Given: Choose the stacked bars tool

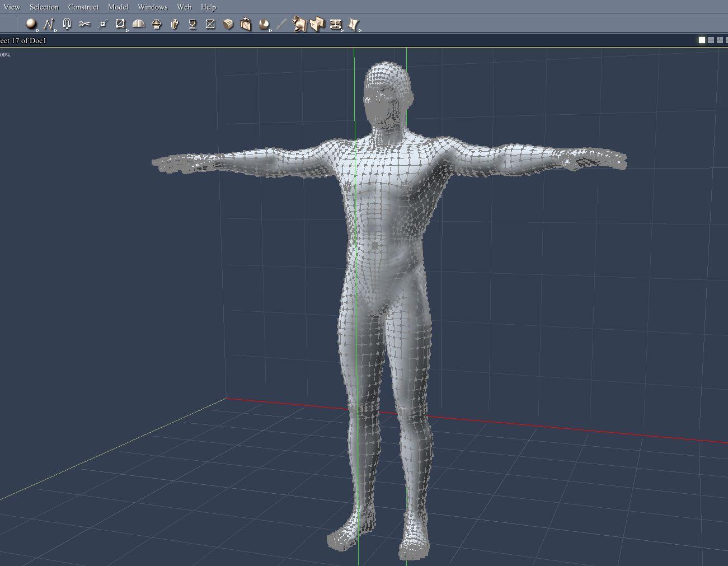Looking at the screenshot, I should click(x=336, y=25).
